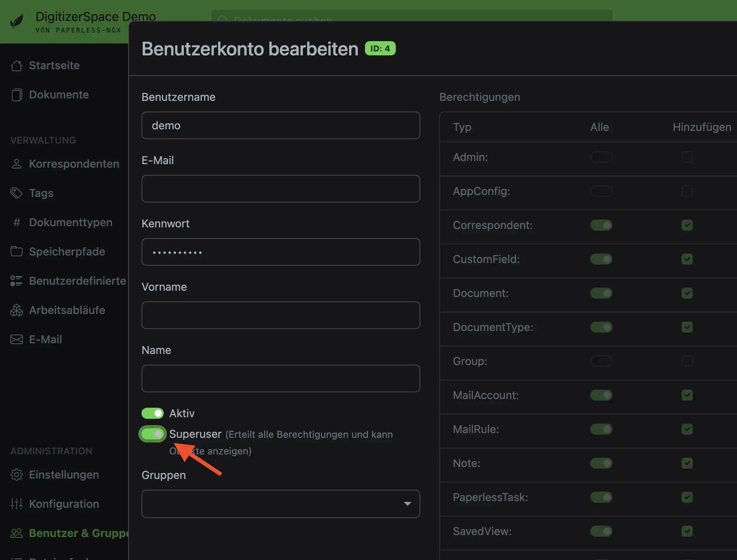Image resolution: width=737 pixels, height=560 pixels.
Task: Toggle Alle switch for Correspondent
Action: click(601, 225)
